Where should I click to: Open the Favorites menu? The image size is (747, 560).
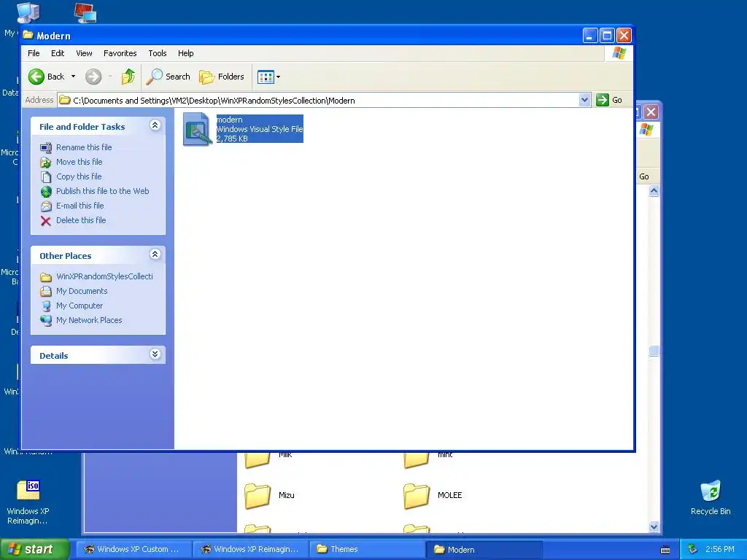point(120,53)
